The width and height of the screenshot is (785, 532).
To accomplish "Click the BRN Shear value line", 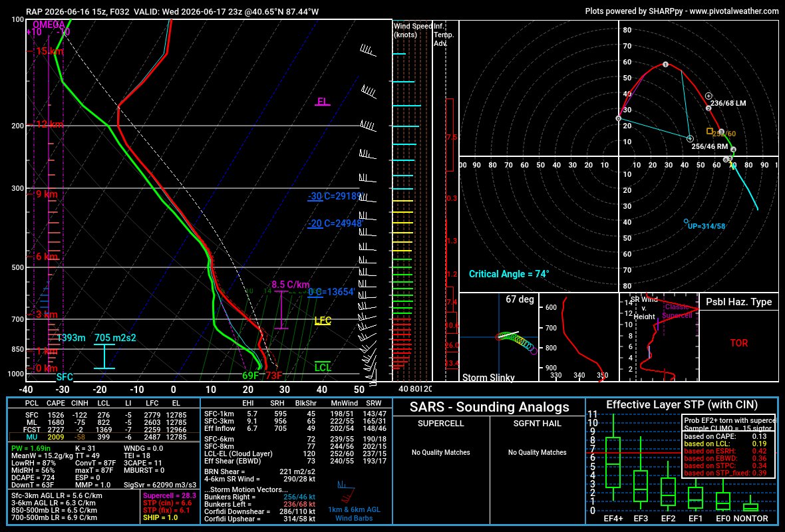I will (x=260, y=472).
